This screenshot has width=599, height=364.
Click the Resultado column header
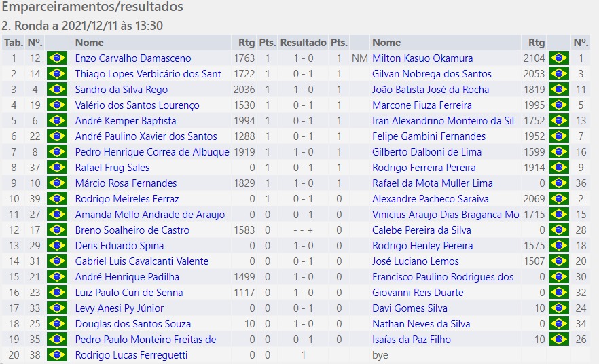pyautogui.click(x=303, y=43)
